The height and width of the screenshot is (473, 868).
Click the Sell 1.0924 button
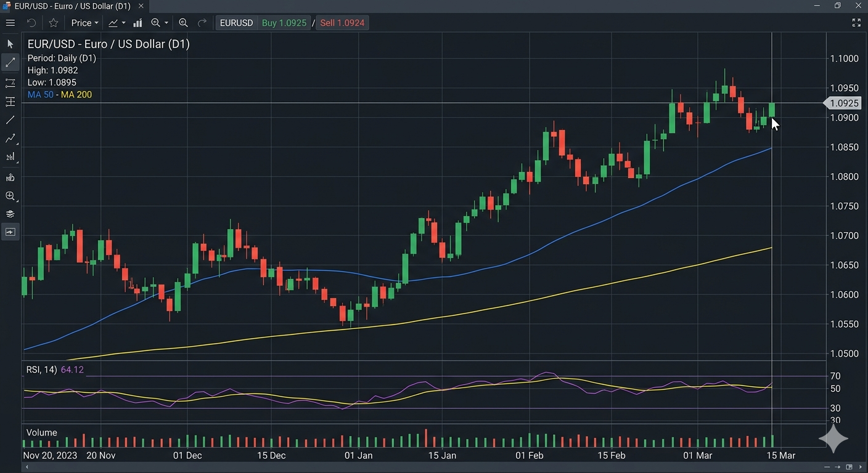coord(342,23)
